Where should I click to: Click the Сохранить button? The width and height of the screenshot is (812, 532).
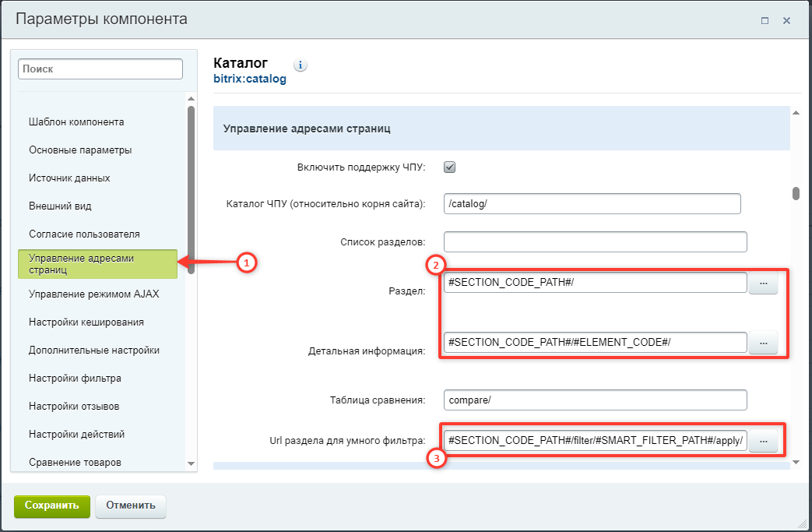[52, 506]
